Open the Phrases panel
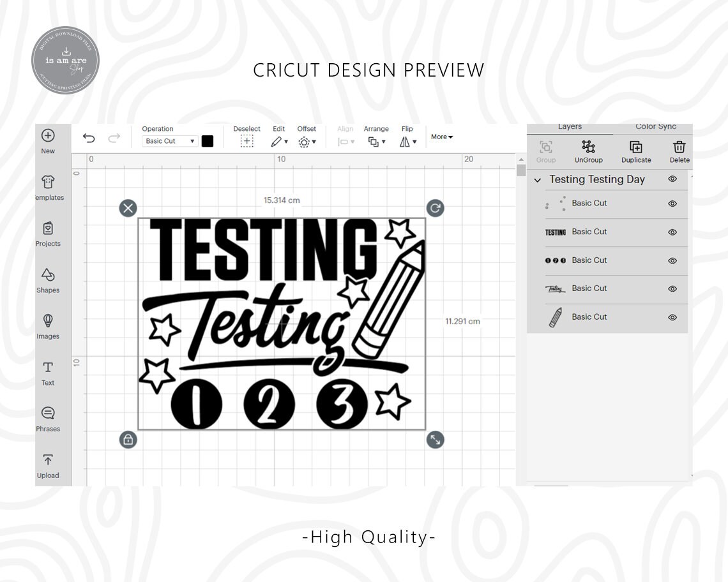The image size is (728, 582). (48, 419)
